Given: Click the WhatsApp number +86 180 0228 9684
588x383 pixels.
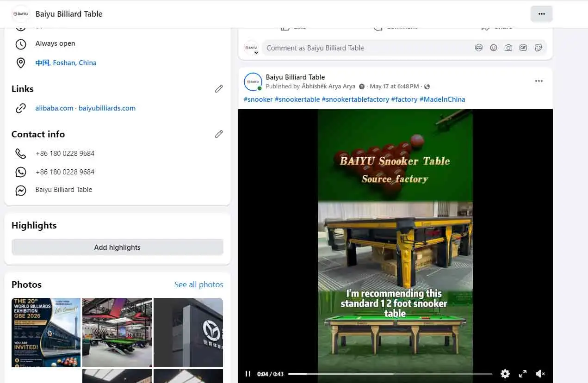Looking at the screenshot, I should pyautogui.click(x=65, y=172).
